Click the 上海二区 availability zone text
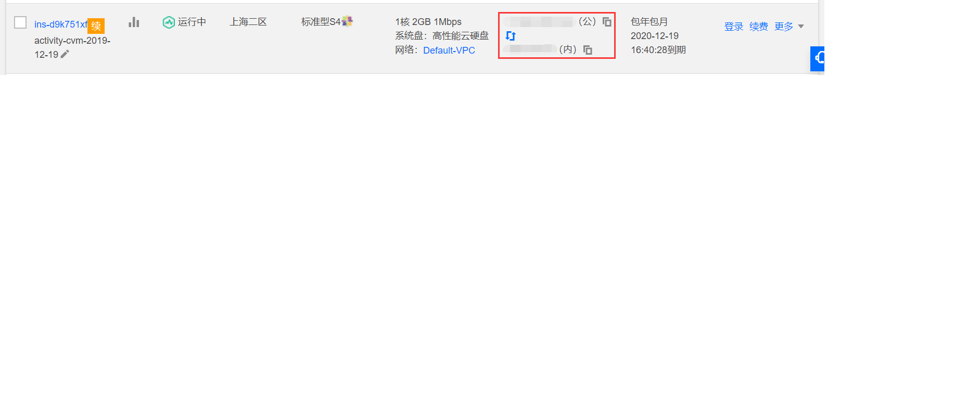The width and height of the screenshot is (980, 401). pyautogui.click(x=248, y=22)
